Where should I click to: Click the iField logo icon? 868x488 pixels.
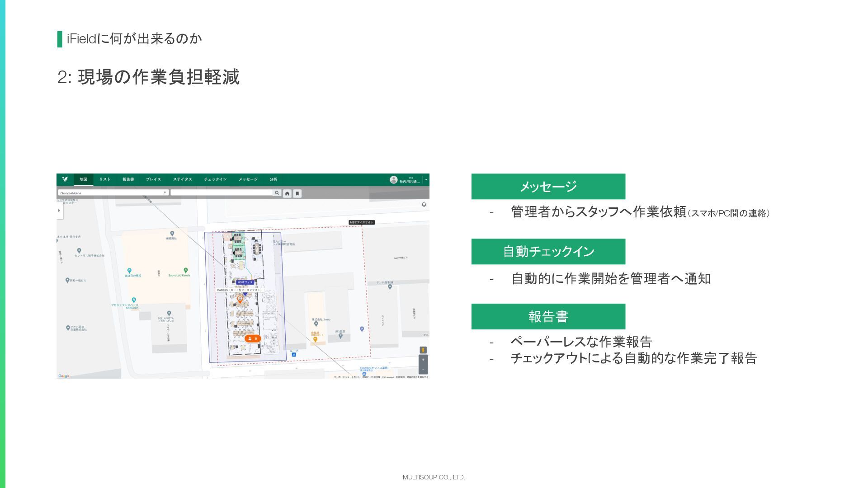click(65, 179)
